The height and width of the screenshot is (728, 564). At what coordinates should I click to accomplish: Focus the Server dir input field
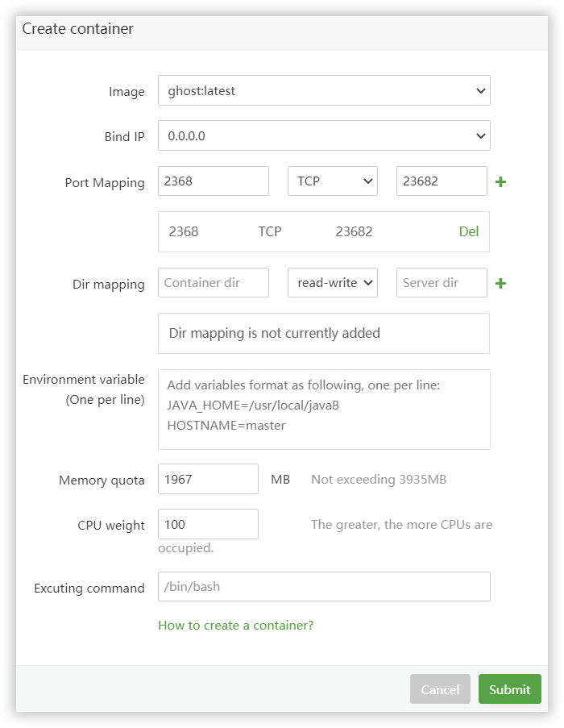tap(441, 283)
